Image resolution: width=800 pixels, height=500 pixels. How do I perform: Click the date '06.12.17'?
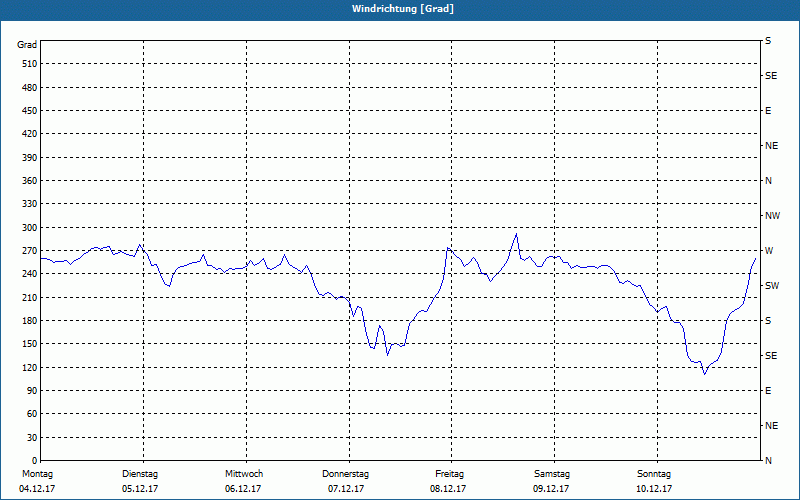[243, 489]
